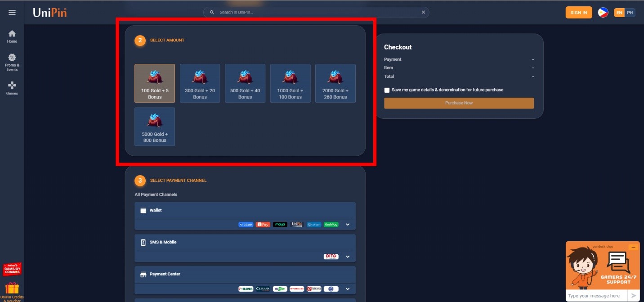Image resolution: width=644 pixels, height=302 pixels.
Task: Open UniPin Credits & Voucher gift icon
Action: click(12, 291)
